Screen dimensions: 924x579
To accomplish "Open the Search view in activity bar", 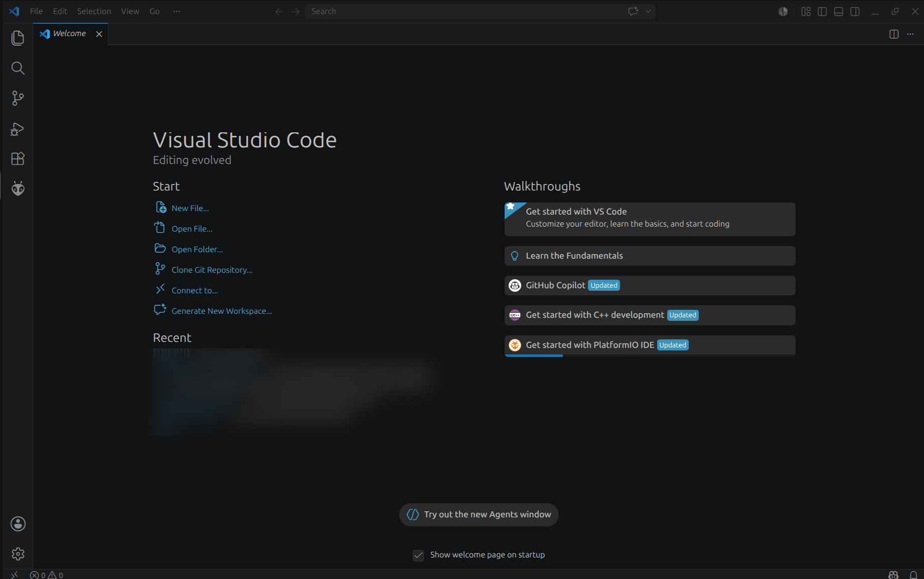I will [x=18, y=68].
